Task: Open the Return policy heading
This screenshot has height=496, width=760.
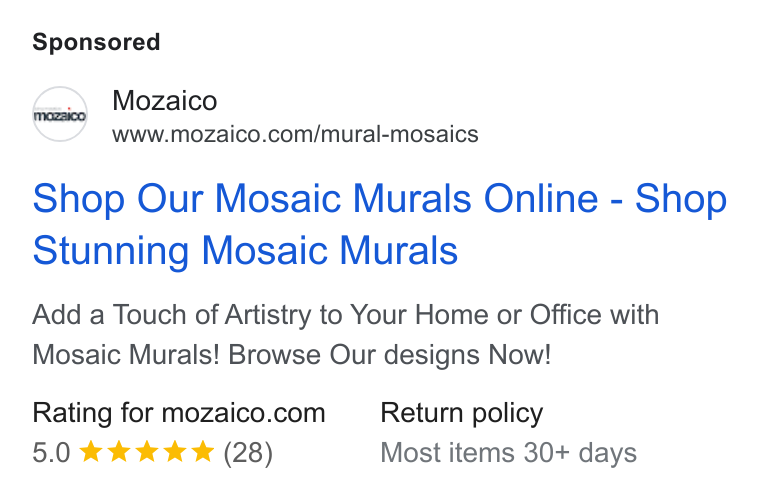Action: [x=461, y=413]
